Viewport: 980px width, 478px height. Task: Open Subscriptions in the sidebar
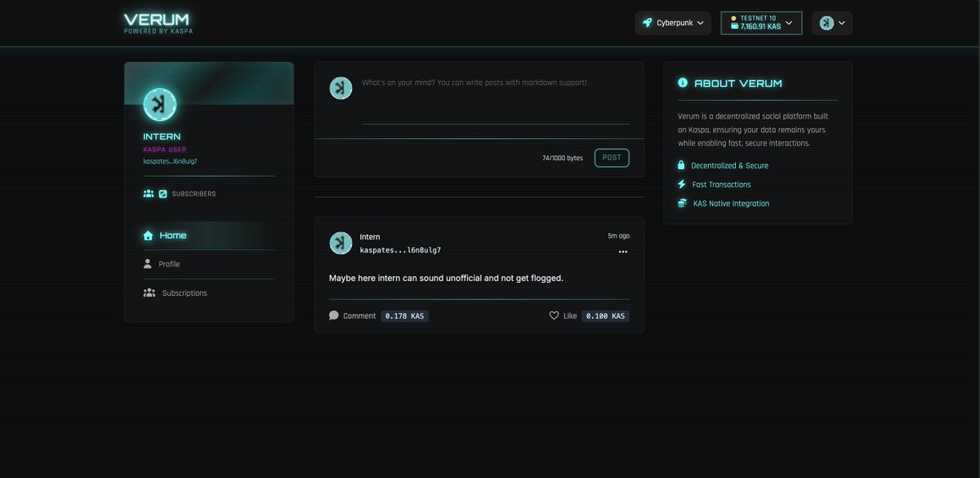[209, 293]
